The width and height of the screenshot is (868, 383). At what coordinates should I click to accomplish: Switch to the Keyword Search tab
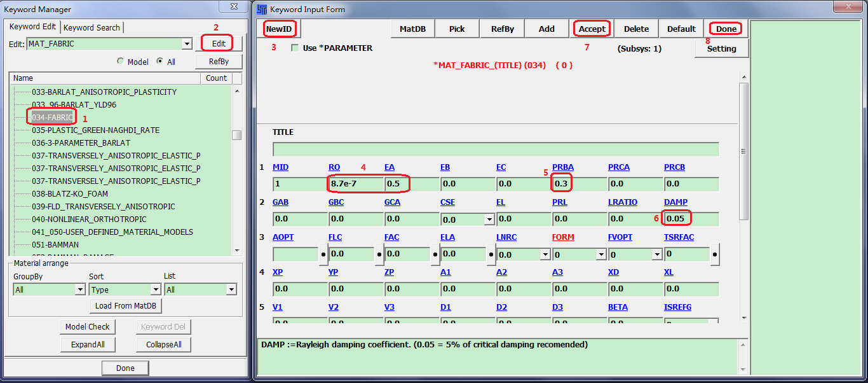(92, 27)
